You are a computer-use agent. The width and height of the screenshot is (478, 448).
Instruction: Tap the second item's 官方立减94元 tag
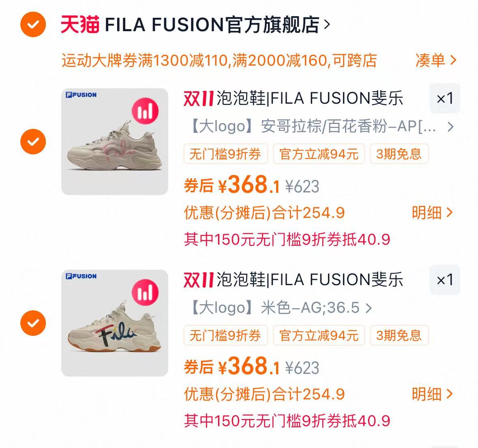[319, 336]
